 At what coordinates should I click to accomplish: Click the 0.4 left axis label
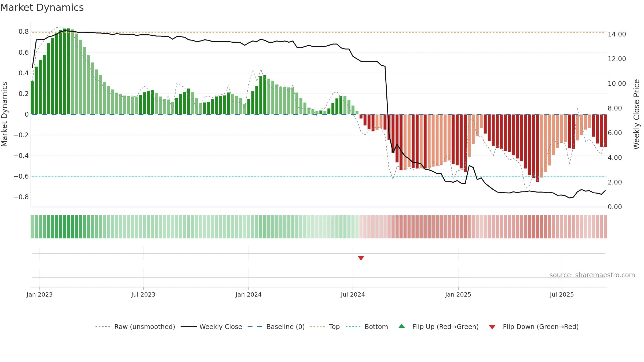coord(24,73)
